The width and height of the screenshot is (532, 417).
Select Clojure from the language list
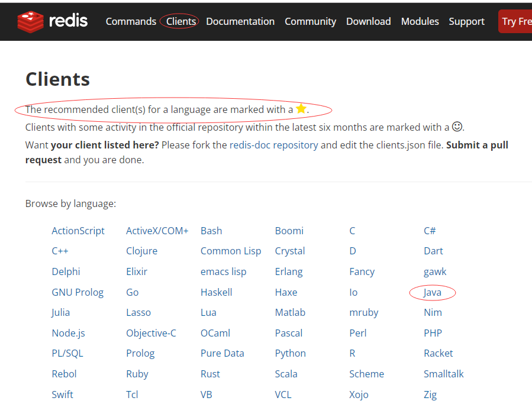(142, 251)
